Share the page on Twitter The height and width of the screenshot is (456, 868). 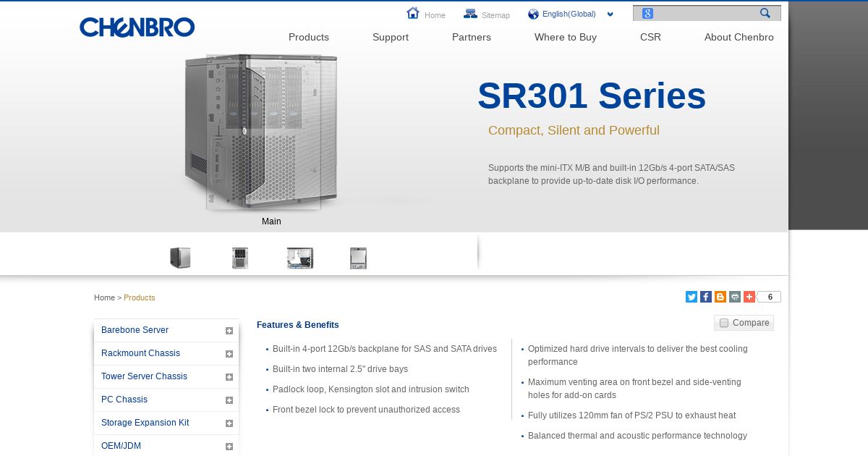[692, 297]
